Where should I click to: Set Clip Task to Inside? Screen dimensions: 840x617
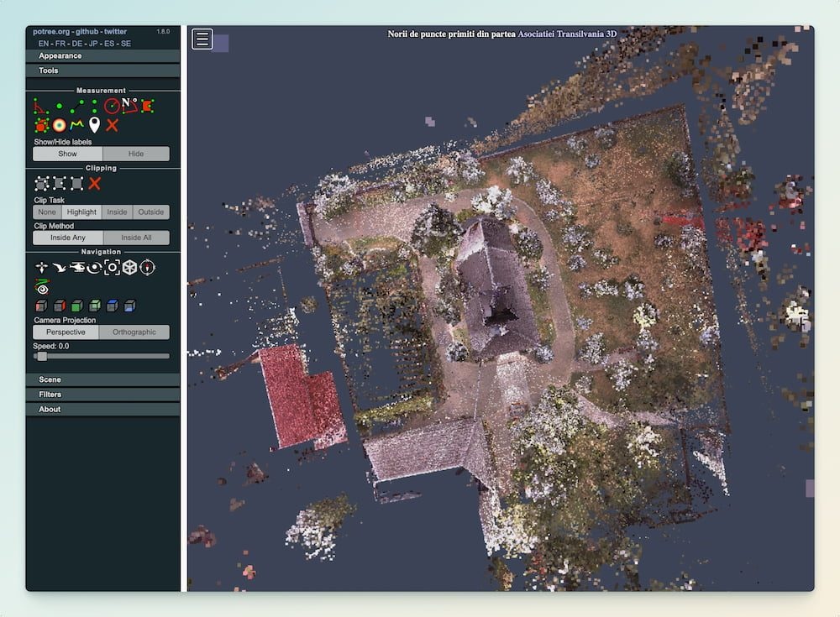[x=118, y=212]
